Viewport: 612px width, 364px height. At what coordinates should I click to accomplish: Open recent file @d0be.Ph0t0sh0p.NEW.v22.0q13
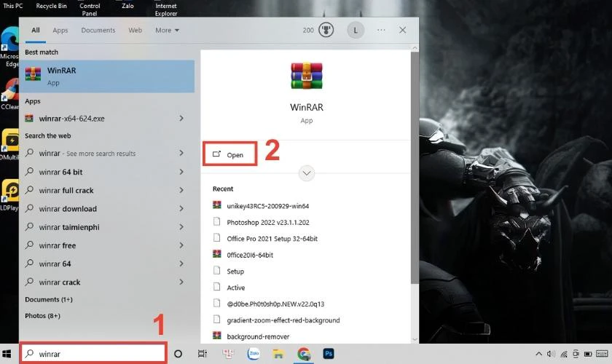tap(275, 304)
